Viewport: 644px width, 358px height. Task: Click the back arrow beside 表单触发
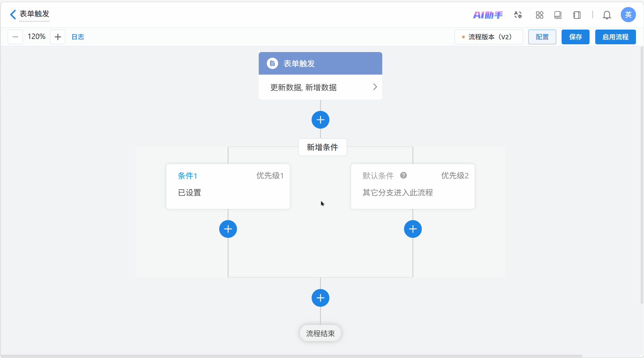[13, 14]
